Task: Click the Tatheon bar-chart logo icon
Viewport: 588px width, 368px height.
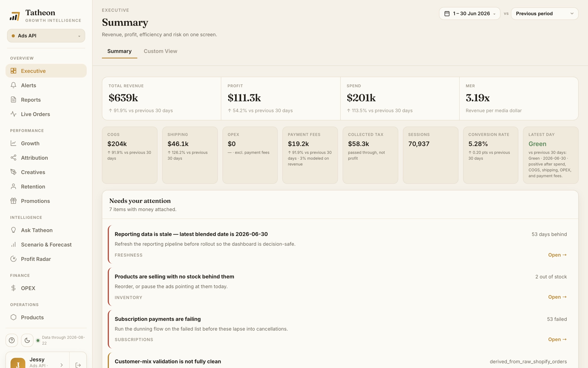Action: point(15,16)
